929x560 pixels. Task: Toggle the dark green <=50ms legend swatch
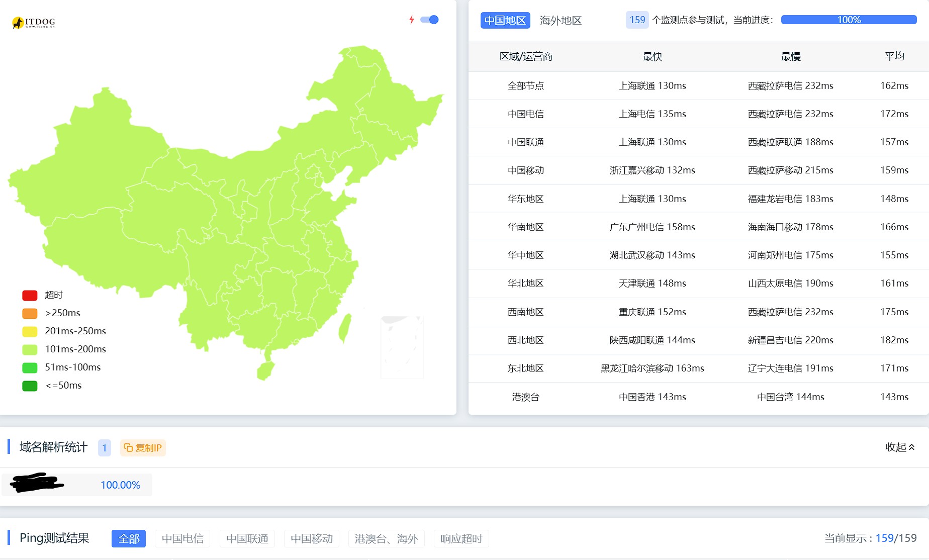[x=30, y=386]
